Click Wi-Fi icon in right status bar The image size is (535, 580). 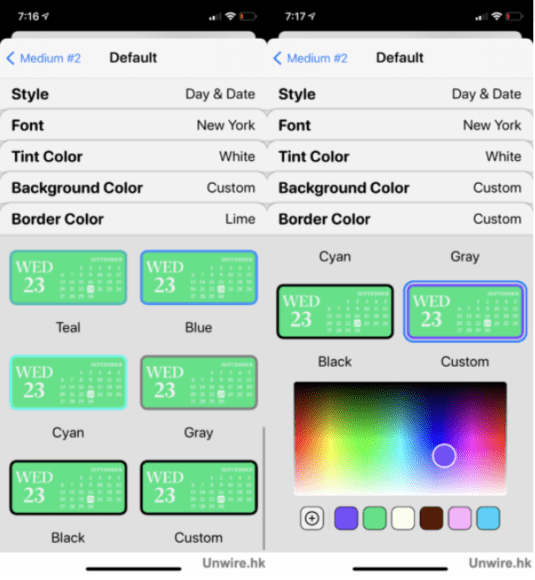(x=497, y=16)
